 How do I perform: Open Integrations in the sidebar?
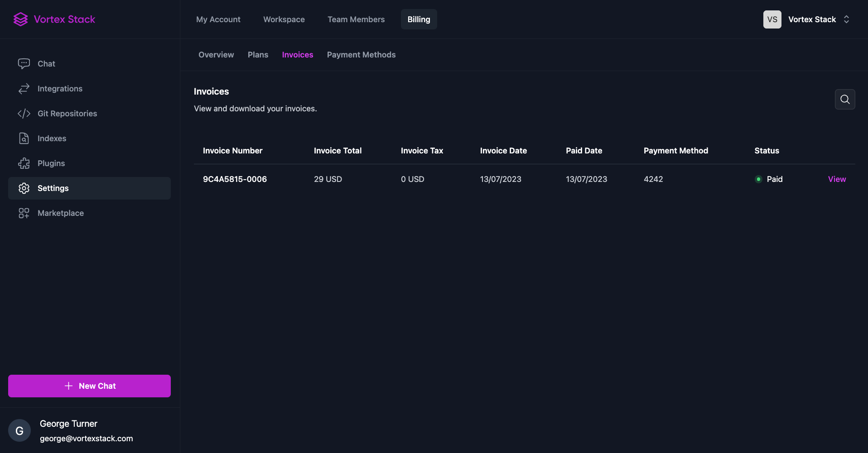click(89, 89)
